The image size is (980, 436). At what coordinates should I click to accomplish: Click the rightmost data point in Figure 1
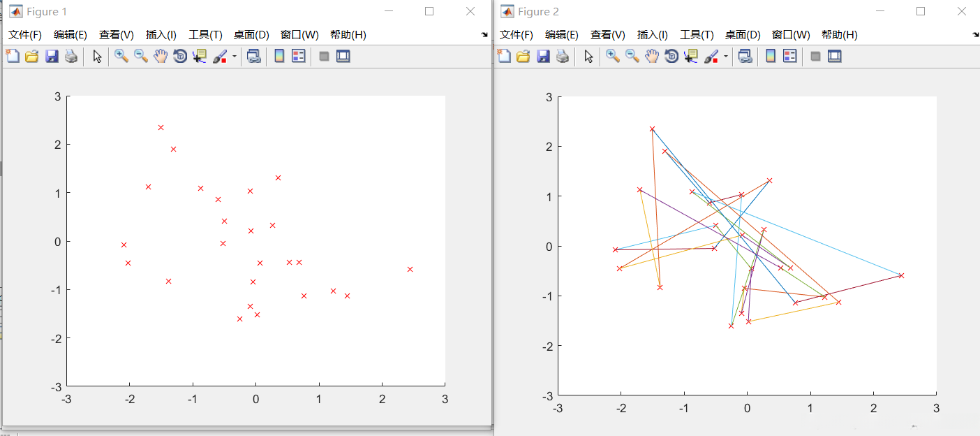(x=410, y=269)
